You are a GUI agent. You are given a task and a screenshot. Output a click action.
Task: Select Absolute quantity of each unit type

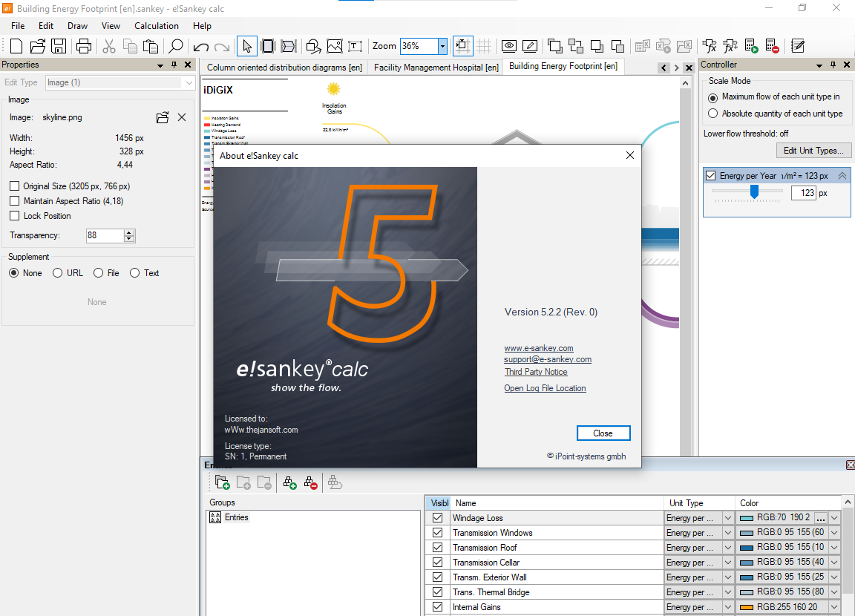pyautogui.click(x=712, y=114)
